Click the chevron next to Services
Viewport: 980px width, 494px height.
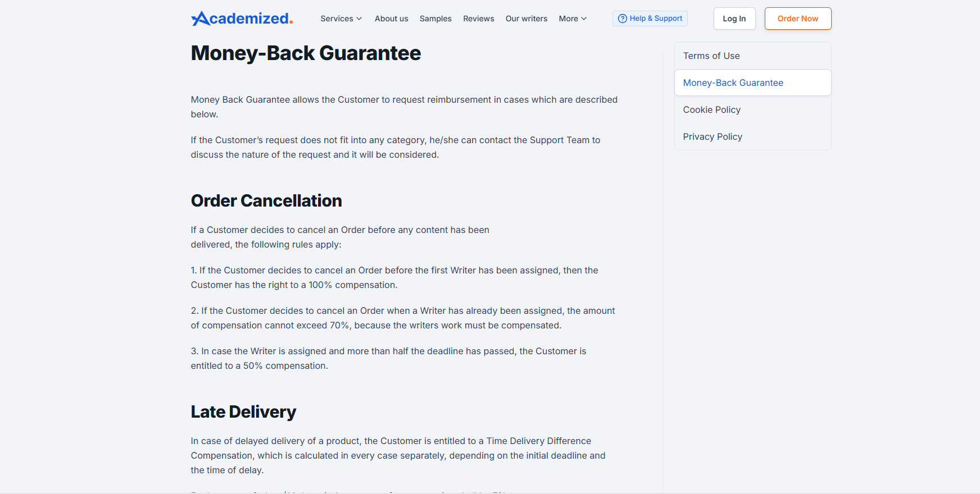359,19
